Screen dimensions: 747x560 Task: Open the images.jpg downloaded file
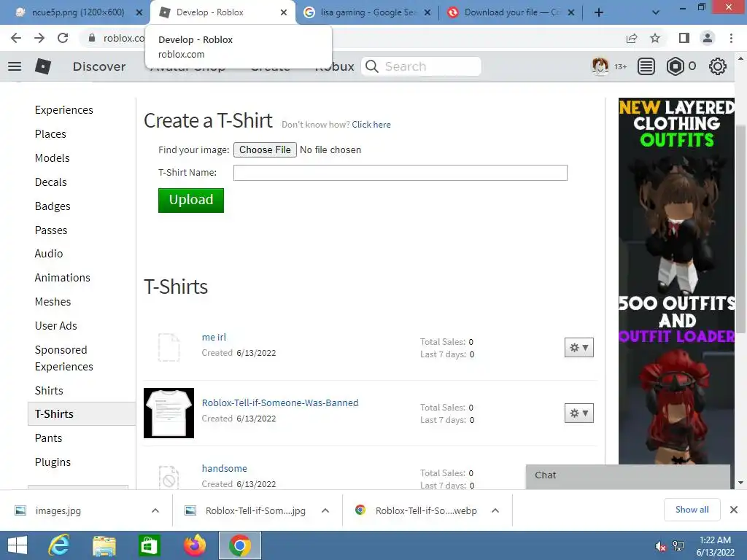[58, 511]
